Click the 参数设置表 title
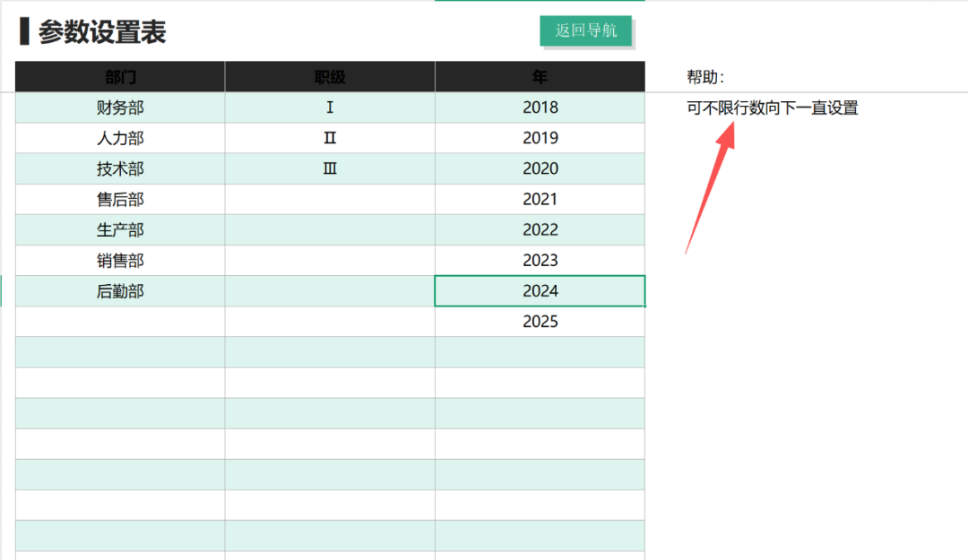 101,32
